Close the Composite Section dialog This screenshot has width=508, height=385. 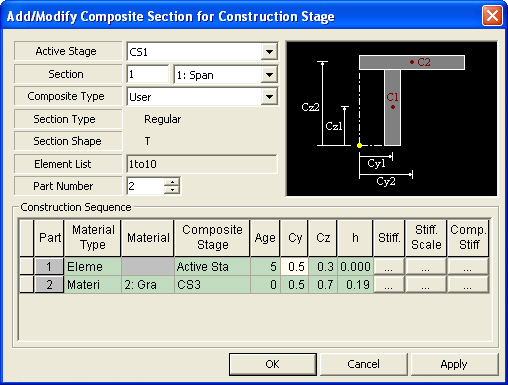coord(492,15)
